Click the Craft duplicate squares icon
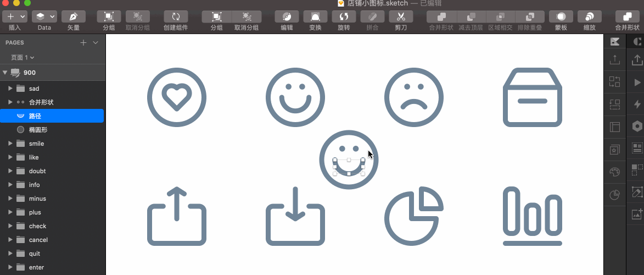Image resolution: width=644 pixels, height=275 pixels. click(x=637, y=169)
